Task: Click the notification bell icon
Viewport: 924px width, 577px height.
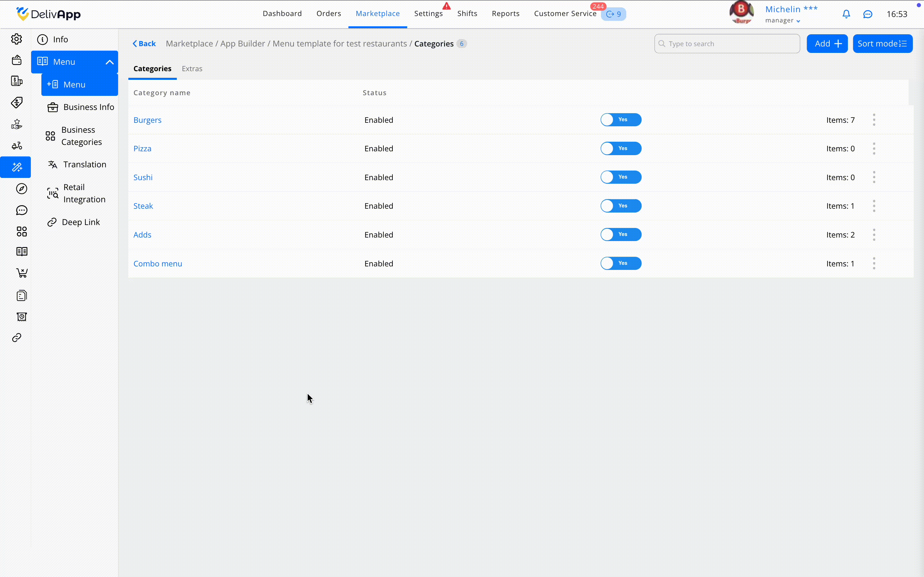Action: tap(846, 14)
